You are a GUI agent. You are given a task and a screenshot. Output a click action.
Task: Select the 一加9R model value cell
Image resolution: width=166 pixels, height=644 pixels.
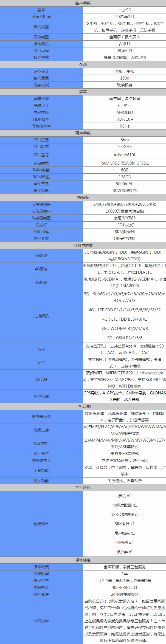[x=125, y=10]
